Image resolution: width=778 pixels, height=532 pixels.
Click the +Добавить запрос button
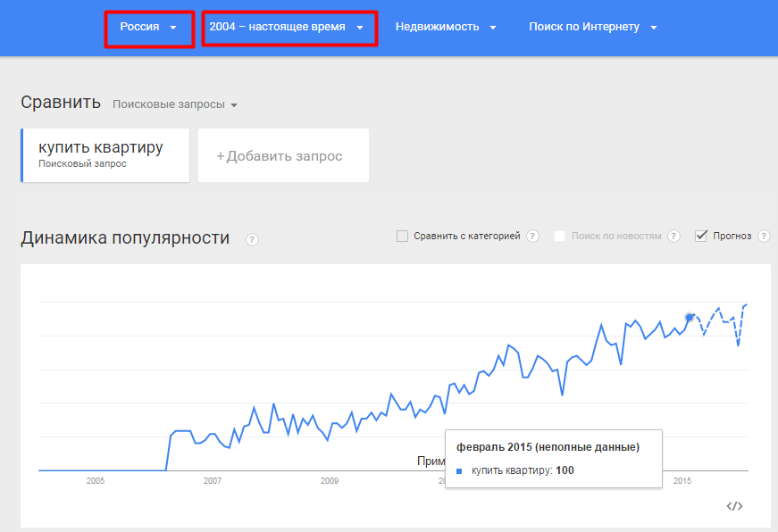(283, 155)
